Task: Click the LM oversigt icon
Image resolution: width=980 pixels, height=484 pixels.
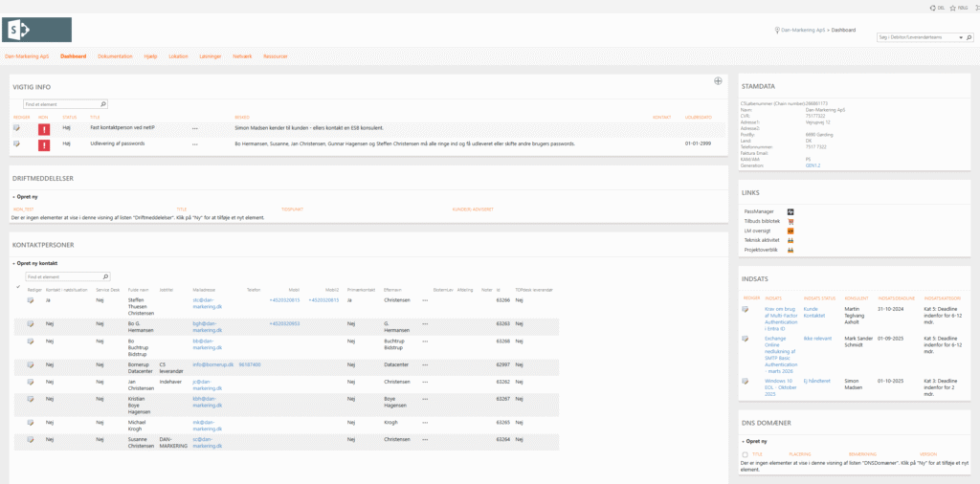Action: (791, 231)
